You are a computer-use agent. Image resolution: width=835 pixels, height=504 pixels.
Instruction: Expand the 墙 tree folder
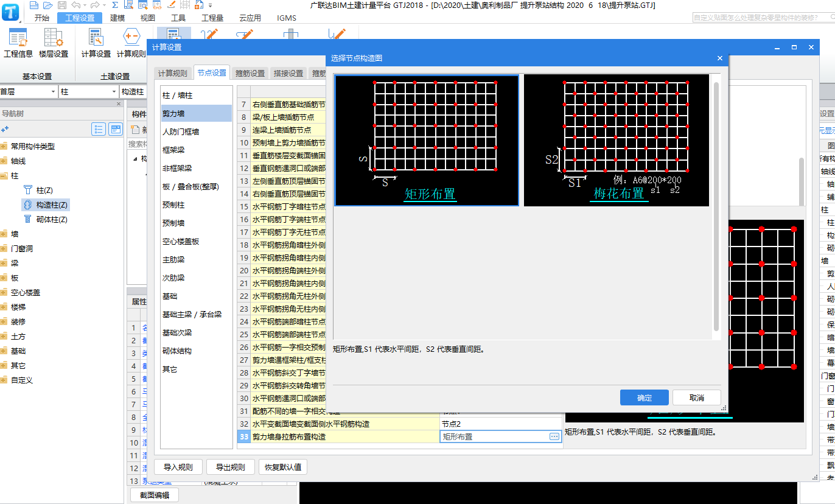point(4,234)
